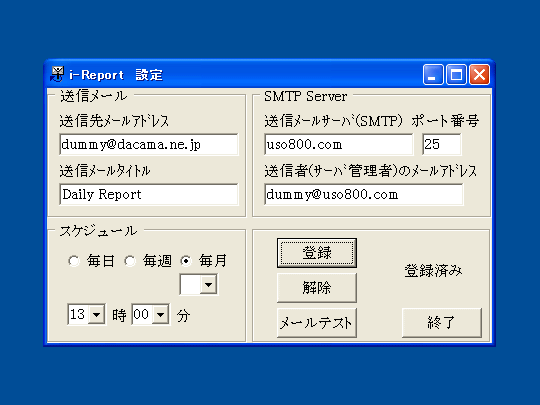
Task: Open the day dropdown below 毎月
Action: point(209,284)
